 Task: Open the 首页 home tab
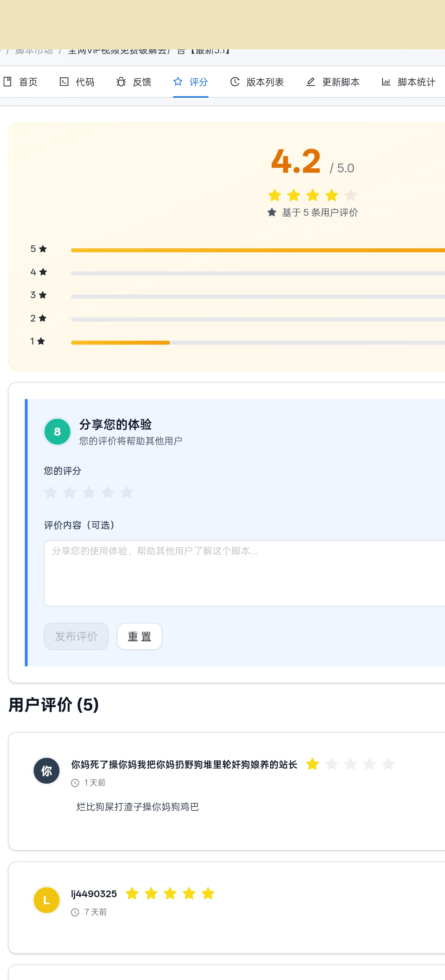point(20,82)
